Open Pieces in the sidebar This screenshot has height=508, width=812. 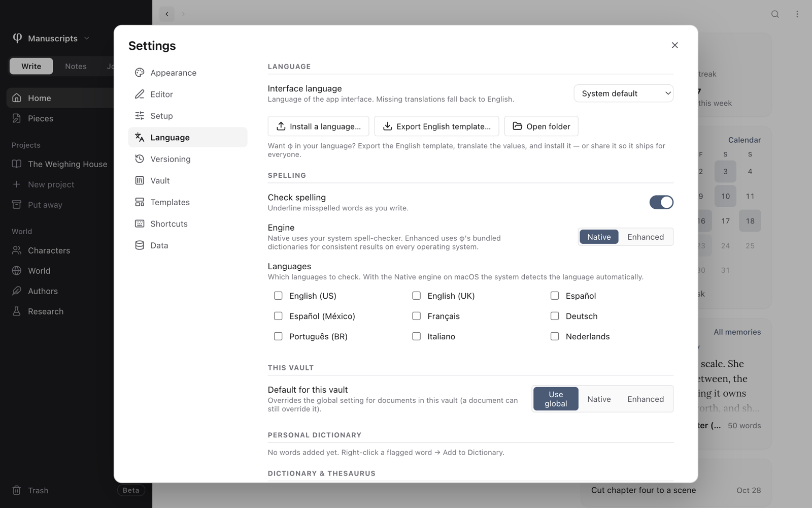pyautogui.click(x=61, y=118)
